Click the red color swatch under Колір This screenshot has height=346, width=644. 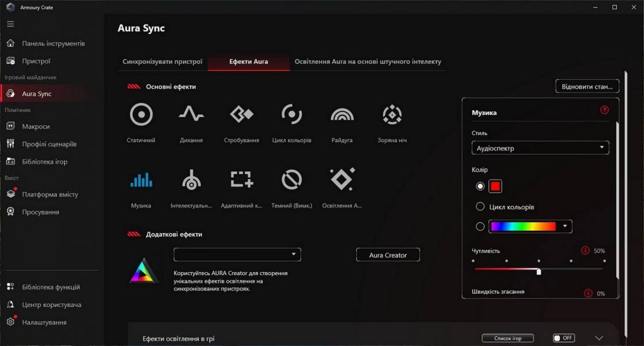(495, 186)
